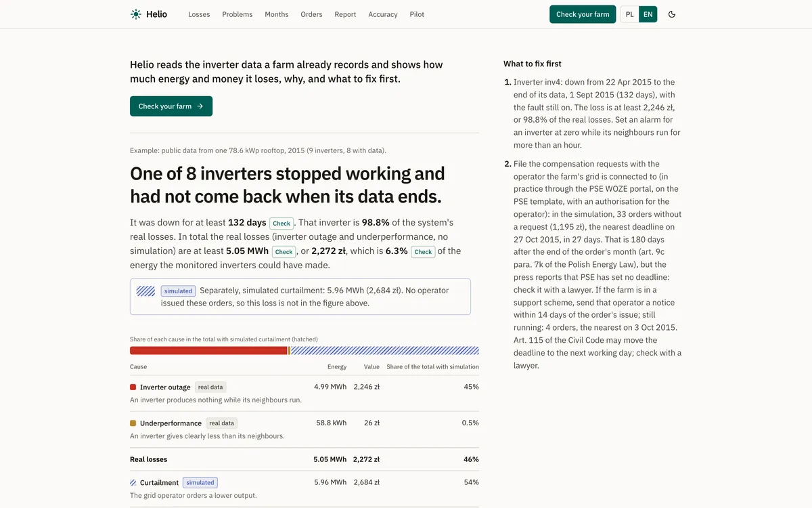Click the header Check your farm button
Image resolution: width=812 pixels, height=508 pixels.
pos(583,14)
